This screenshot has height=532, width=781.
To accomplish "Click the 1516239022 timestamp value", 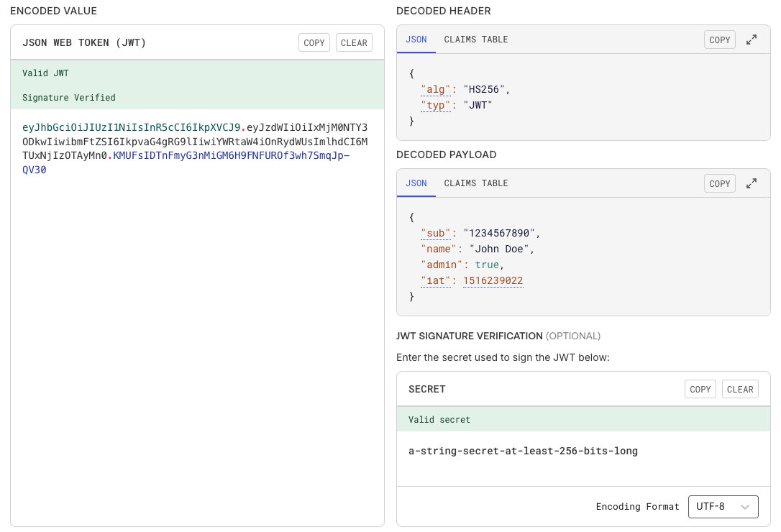I will point(493,280).
